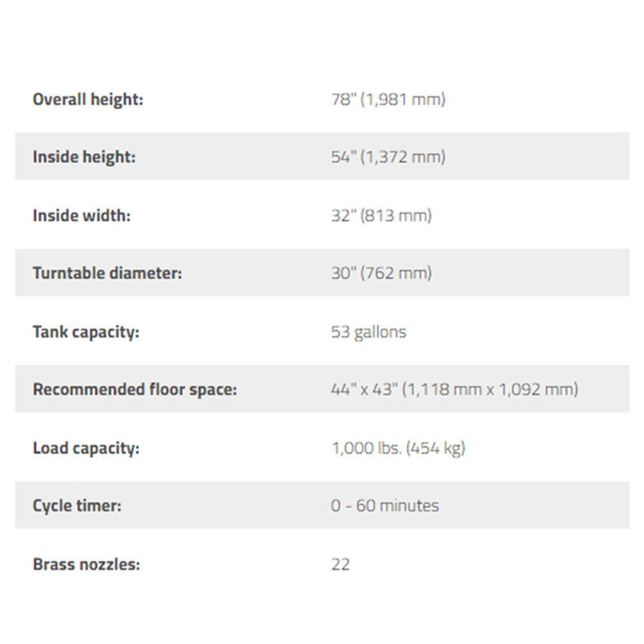Click the 32" (813 mm) value
Image resolution: width=644 pixels, height=644 pixels.
pos(381,216)
